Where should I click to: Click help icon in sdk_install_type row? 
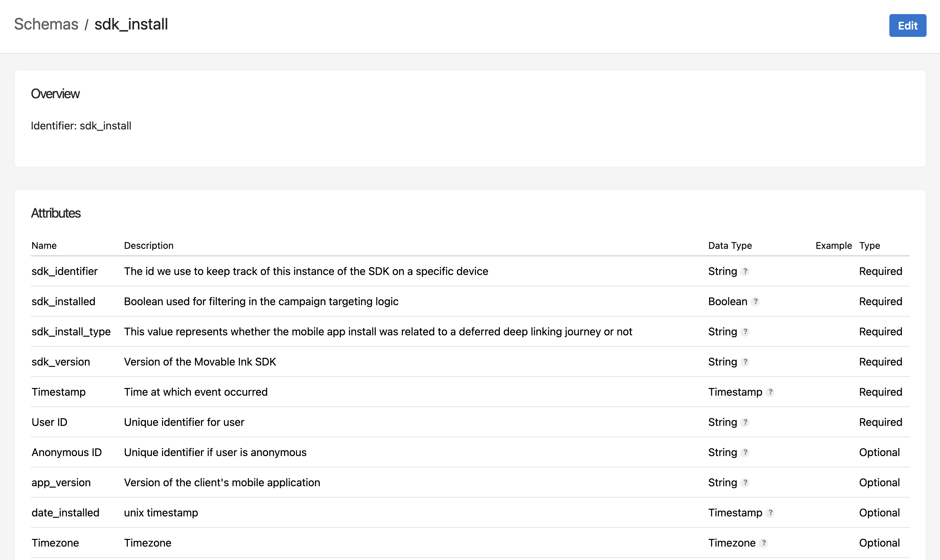745,332
